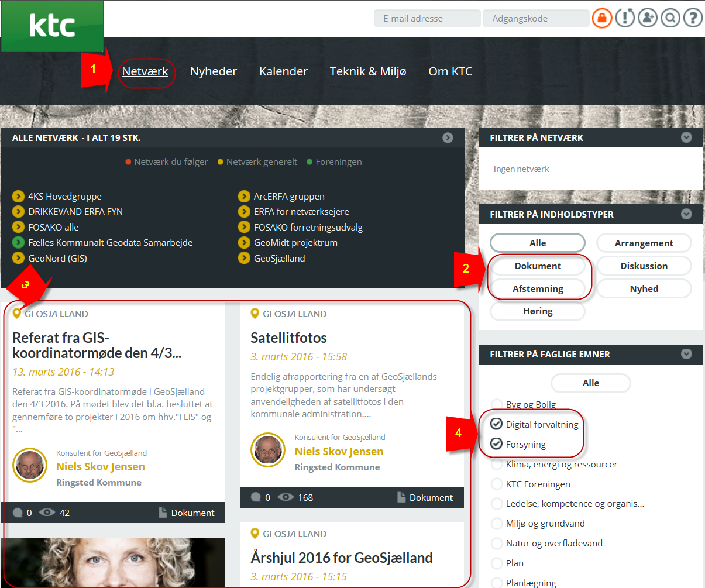Click the eye views icon showing 42
The width and height of the screenshot is (705, 588).
[x=47, y=513]
